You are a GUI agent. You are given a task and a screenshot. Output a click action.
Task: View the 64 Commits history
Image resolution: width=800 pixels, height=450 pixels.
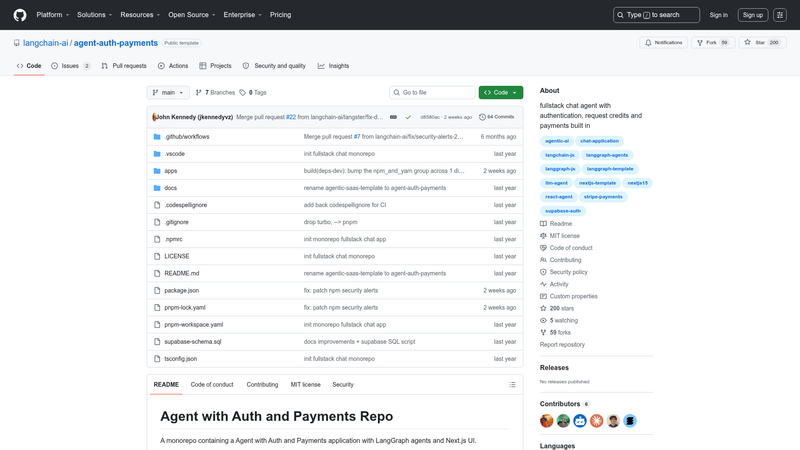tap(496, 117)
